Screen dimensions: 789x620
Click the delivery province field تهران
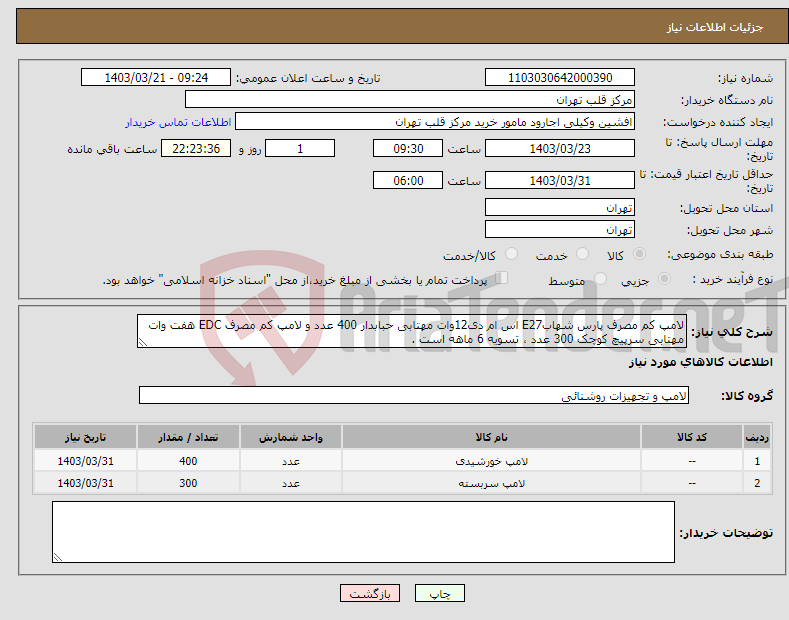pos(560,207)
